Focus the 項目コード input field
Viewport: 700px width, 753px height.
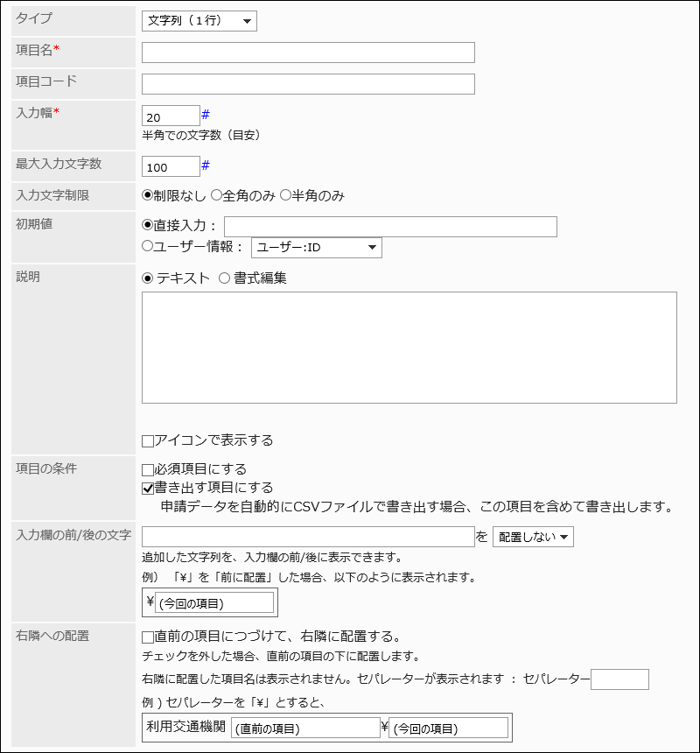pyautogui.click(x=308, y=84)
